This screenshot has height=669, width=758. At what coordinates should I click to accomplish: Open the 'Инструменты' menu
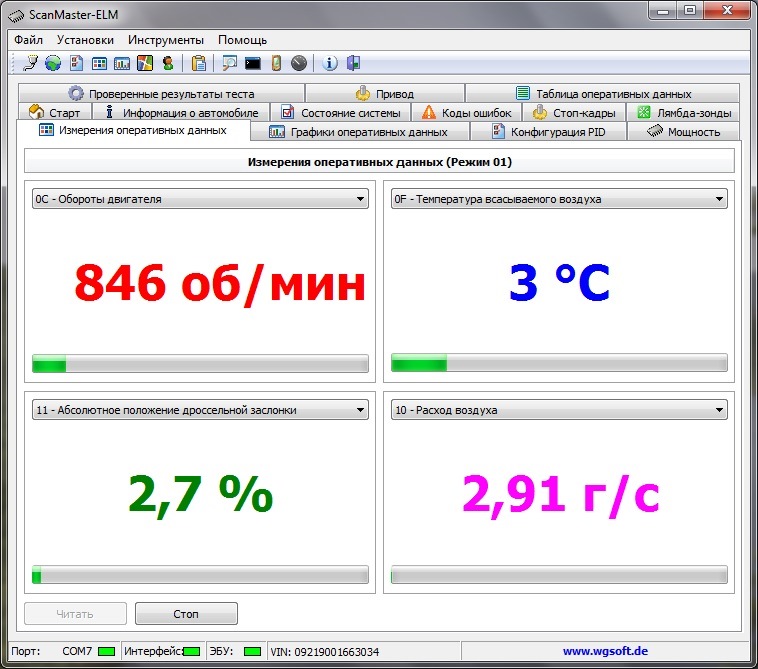[x=166, y=40]
